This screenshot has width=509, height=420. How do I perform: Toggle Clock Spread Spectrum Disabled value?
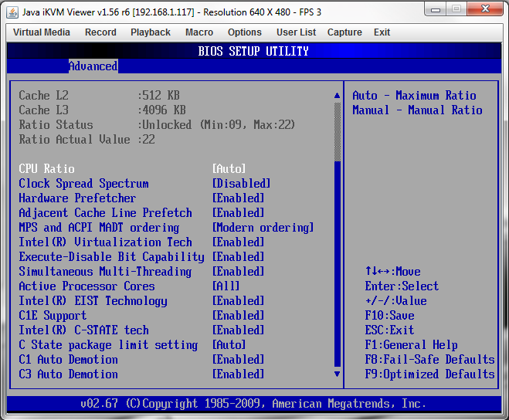[x=241, y=184]
